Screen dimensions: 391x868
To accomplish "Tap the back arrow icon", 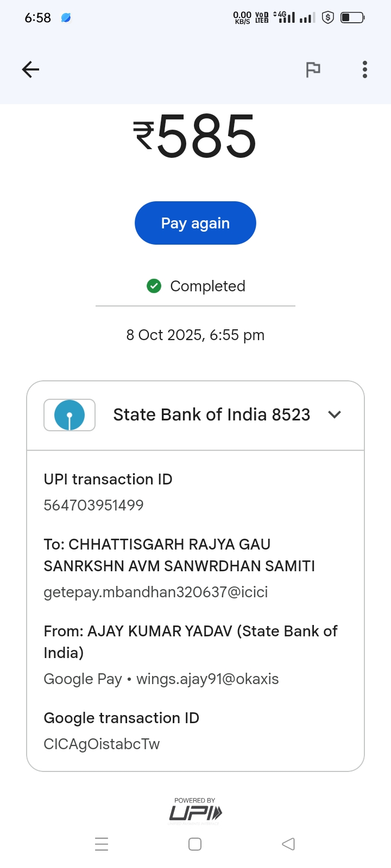I will [x=30, y=69].
